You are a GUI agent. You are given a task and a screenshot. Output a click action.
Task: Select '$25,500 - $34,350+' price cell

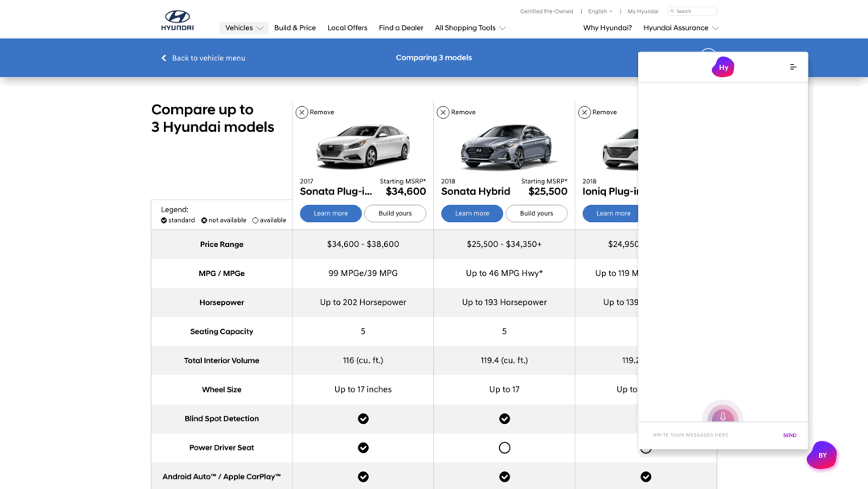[504, 244]
